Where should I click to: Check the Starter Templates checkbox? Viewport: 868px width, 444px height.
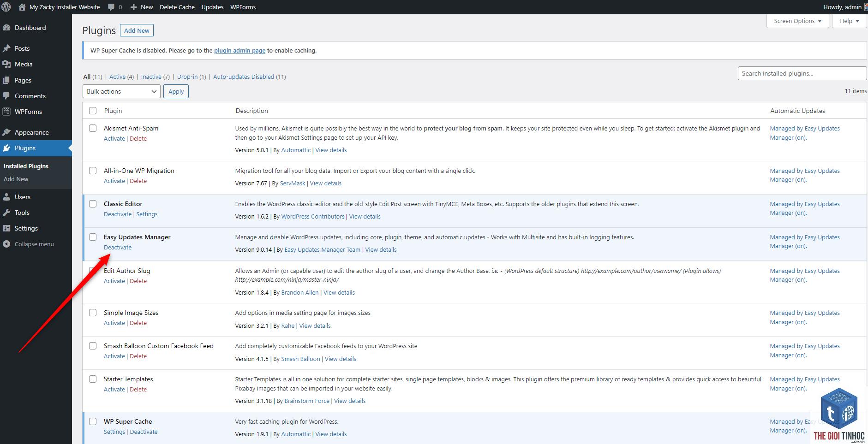pyautogui.click(x=93, y=379)
